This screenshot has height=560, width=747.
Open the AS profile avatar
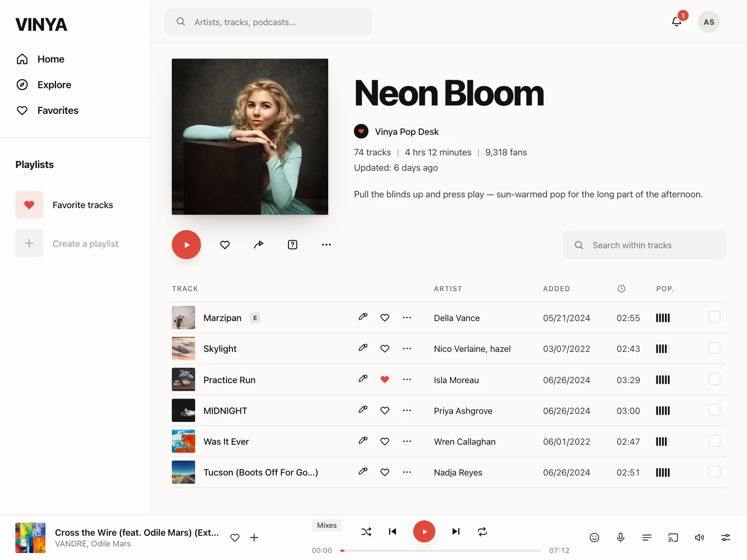709,22
